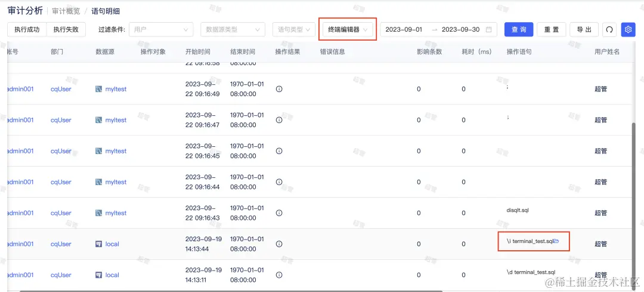Screen dimensions: 644x292
Task: Click the 结束时间 column header
Action: (x=243, y=52)
